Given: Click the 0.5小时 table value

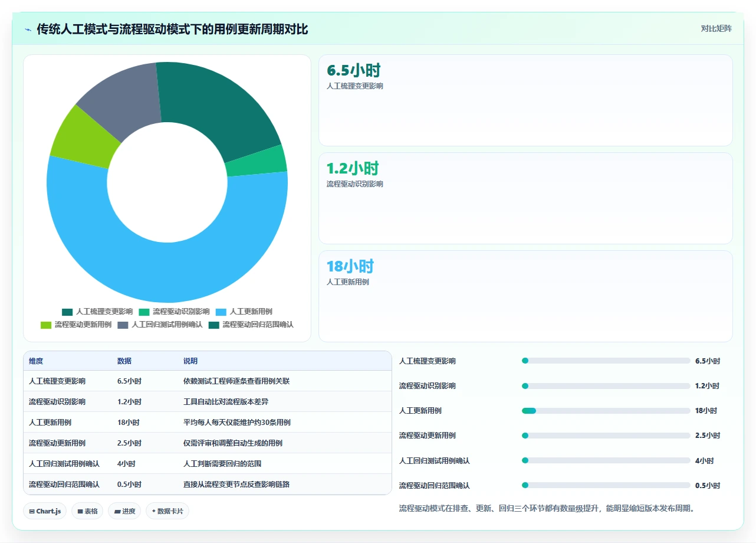Looking at the screenshot, I should click(x=129, y=485).
